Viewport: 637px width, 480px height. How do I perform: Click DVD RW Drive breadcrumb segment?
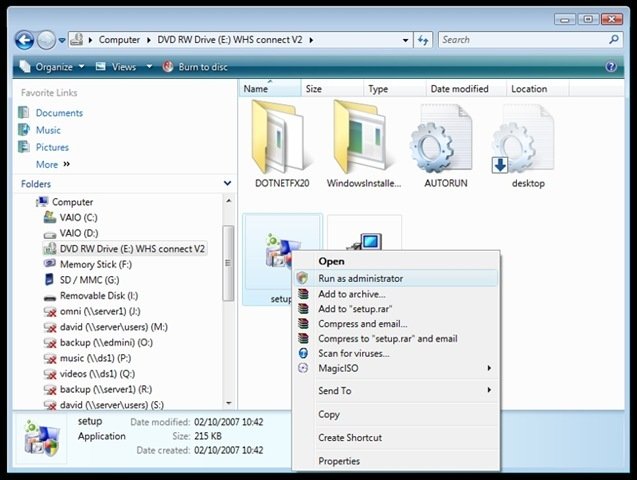(230, 40)
